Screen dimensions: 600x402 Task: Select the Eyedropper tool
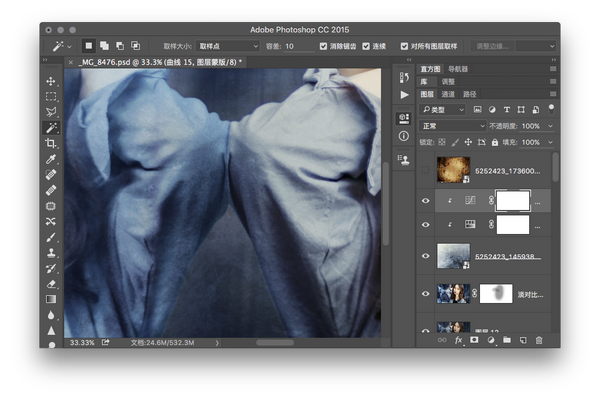click(51, 159)
